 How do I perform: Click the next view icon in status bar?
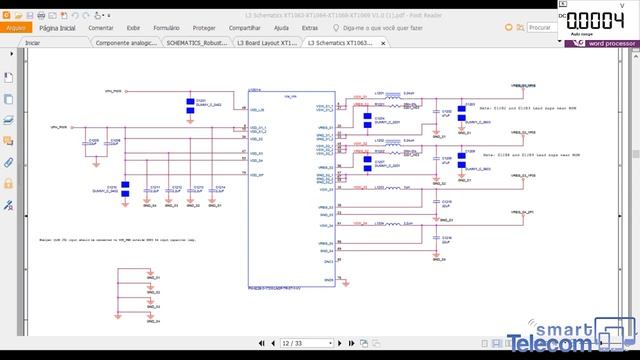click(x=376, y=344)
